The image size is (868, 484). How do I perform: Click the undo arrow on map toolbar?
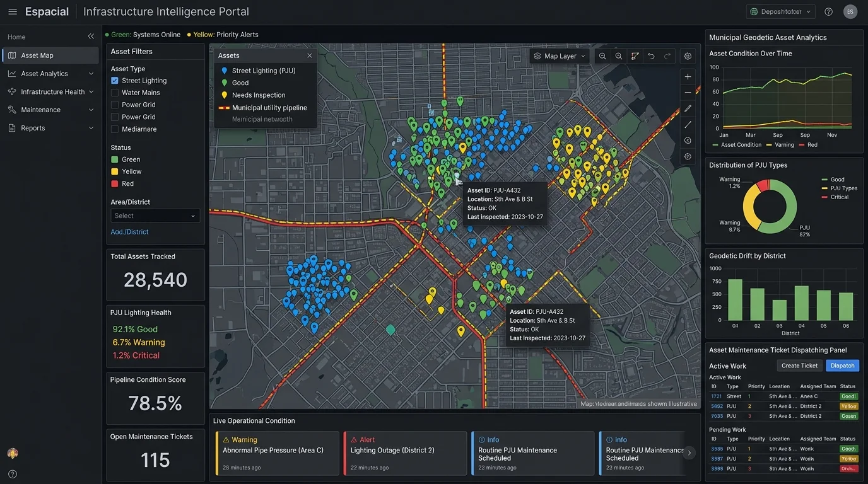pos(651,56)
